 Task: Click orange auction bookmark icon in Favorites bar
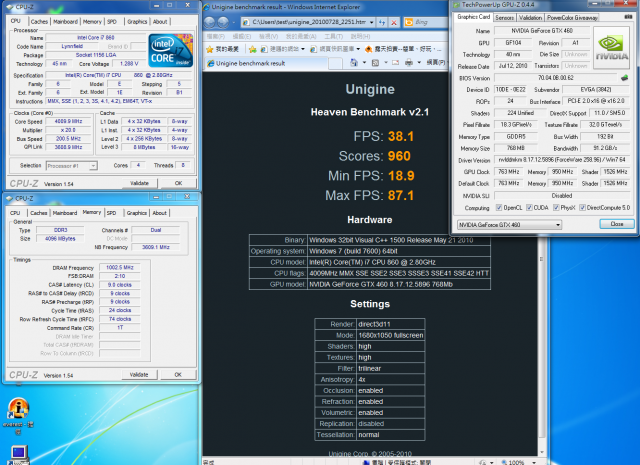368,49
